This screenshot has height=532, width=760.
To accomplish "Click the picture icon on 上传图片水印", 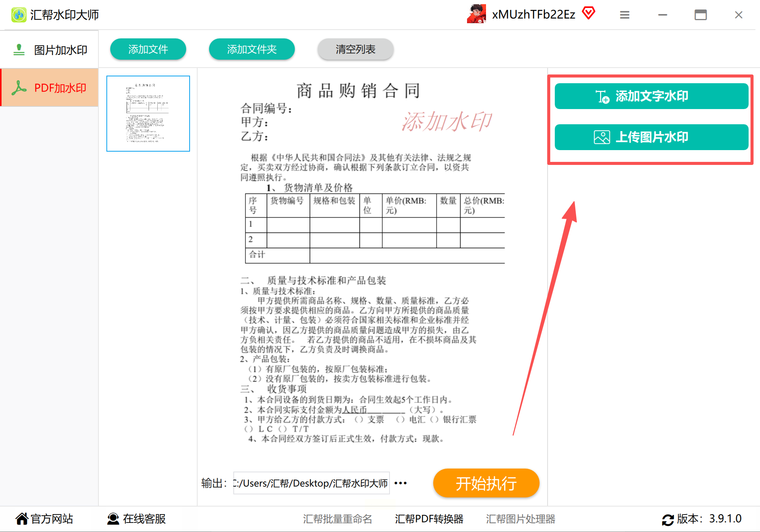I will click(x=602, y=137).
